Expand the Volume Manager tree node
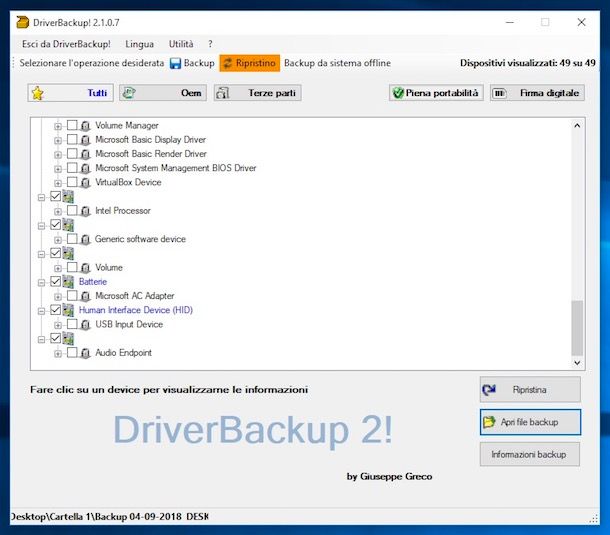Viewport: 610px width, 535px height. tap(58, 126)
